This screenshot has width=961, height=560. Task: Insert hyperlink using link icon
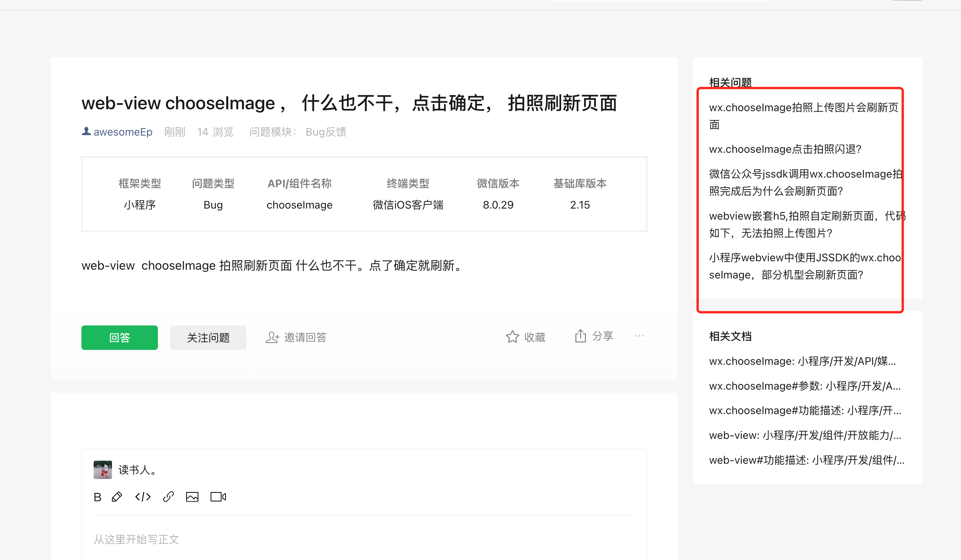click(168, 497)
